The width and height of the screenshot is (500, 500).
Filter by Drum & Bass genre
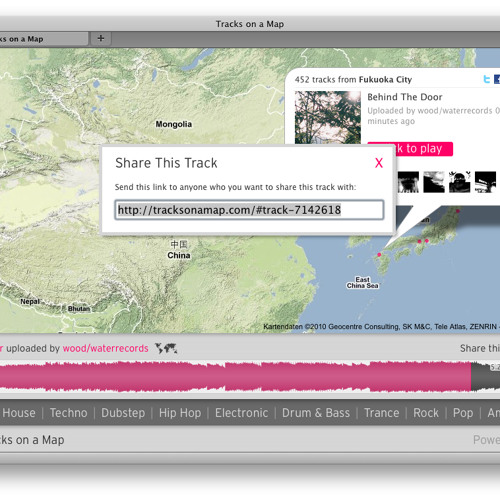pyautogui.click(x=316, y=413)
